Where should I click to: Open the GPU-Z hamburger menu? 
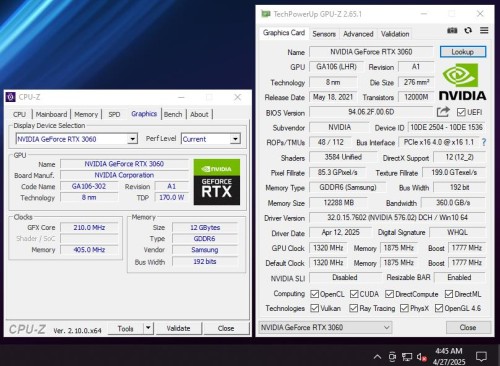click(484, 30)
